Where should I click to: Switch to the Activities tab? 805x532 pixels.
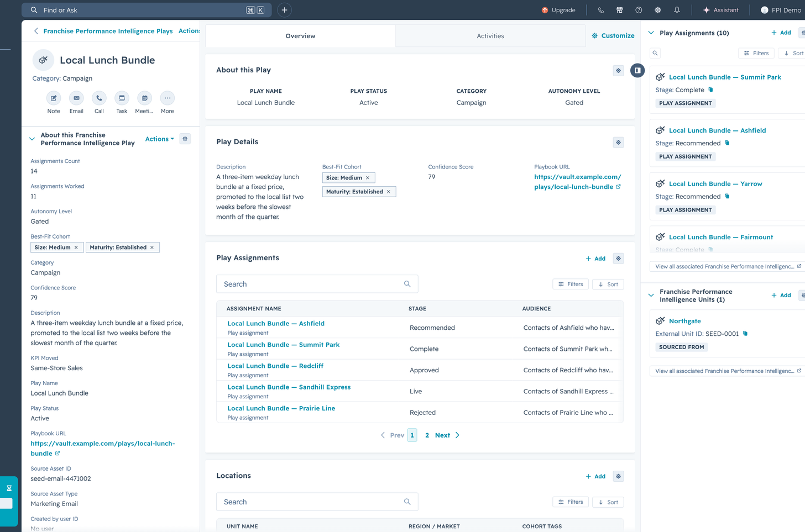click(x=490, y=36)
